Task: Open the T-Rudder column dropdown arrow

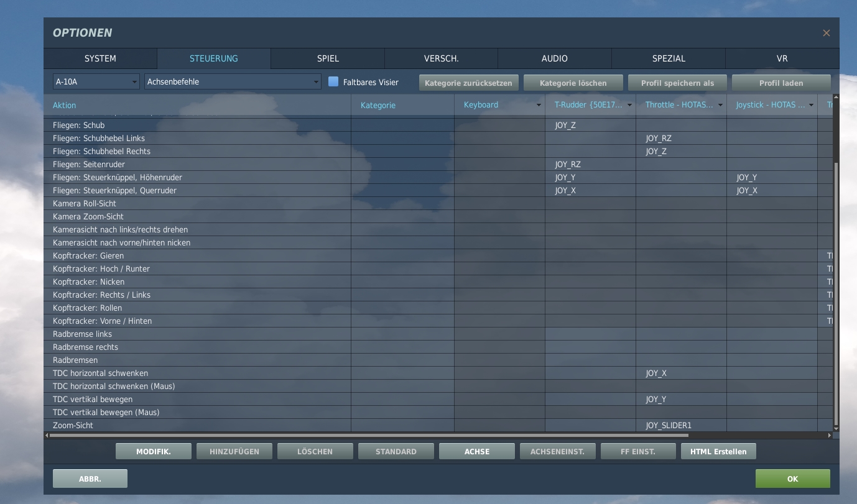Action: tap(629, 105)
